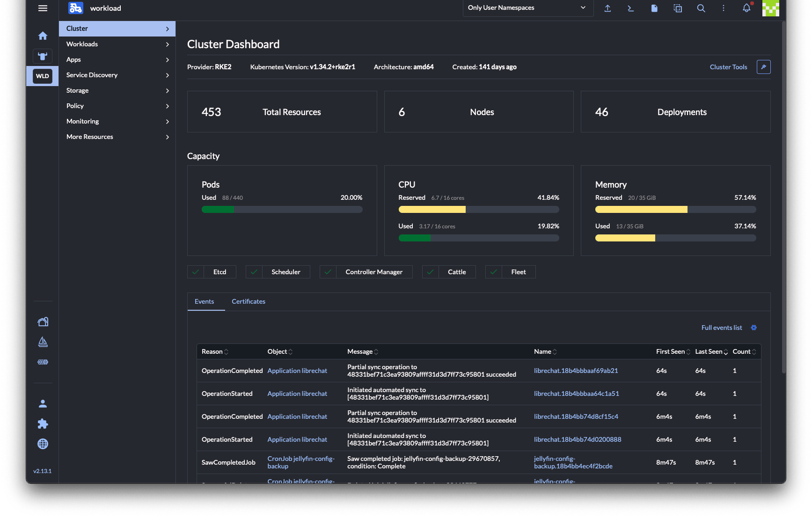
Task: Click the page vertical scrollbar
Action: pyautogui.click(x=783, y=197)
